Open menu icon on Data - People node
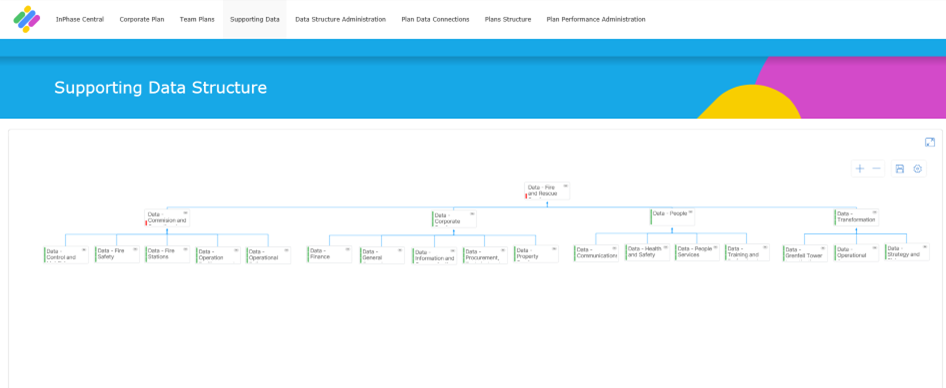946x388 pixels. point(691,212)
